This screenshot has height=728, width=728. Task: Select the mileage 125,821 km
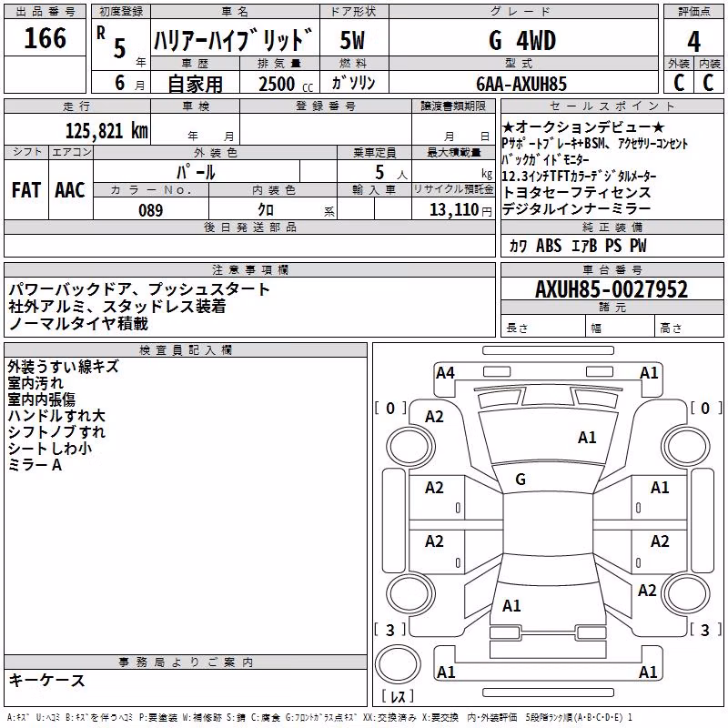pos(106,131)
